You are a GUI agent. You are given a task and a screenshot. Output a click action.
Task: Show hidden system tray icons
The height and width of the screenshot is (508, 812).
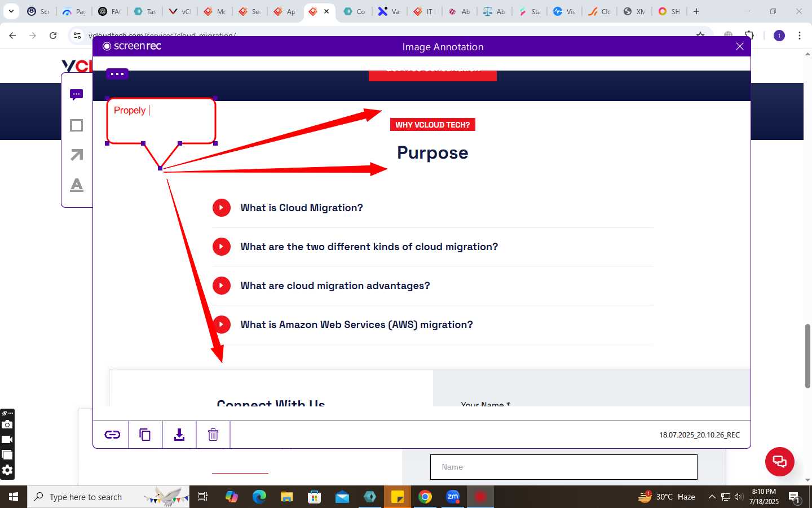click(712, 497)
